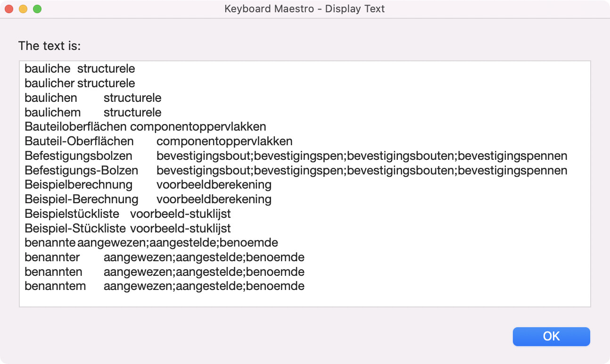Click 'voorbeeldberekening' beside Beispielberechnung
Viewport: 610px width, 364px height.
coord(214,185)
